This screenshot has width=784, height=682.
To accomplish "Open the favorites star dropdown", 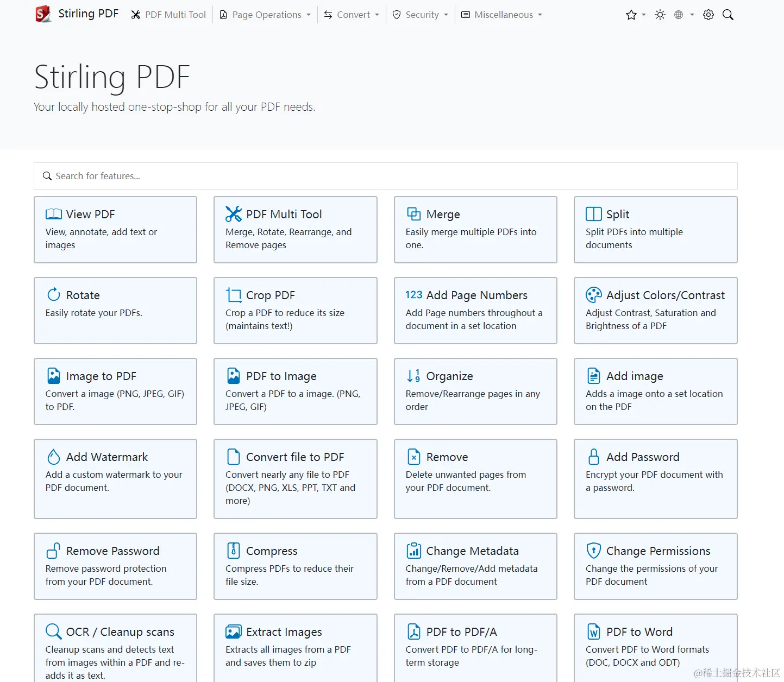I will [634, 15].
